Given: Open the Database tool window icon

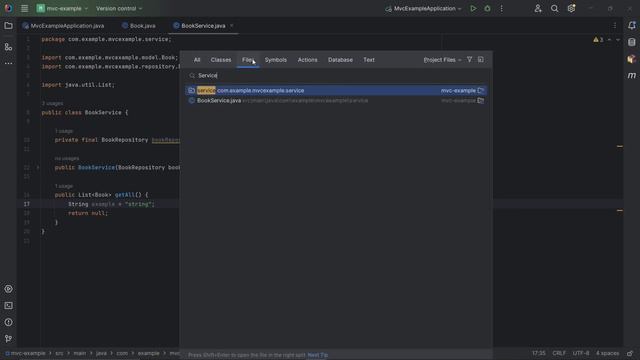Looking at the screenshot, I should [632, 42].
